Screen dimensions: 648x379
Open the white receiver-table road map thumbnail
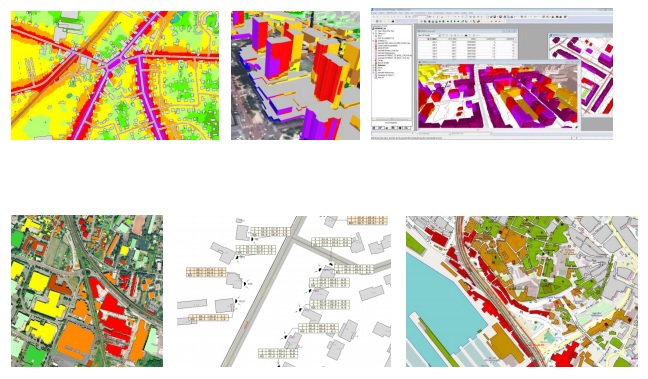284,291
